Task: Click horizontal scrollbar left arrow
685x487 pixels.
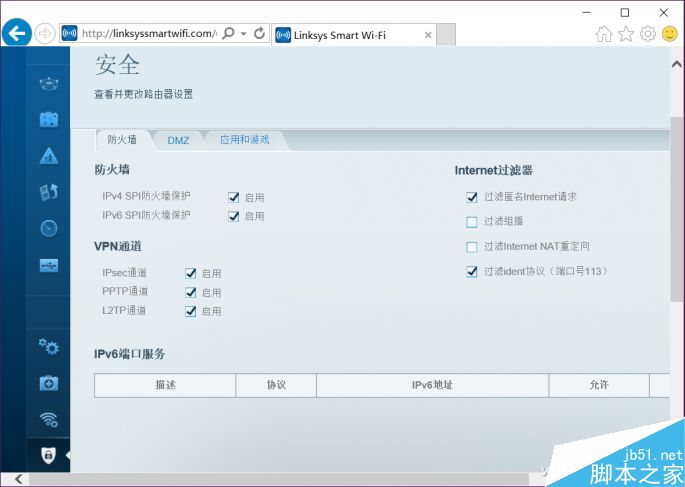Action: click(x=18, y=479)
